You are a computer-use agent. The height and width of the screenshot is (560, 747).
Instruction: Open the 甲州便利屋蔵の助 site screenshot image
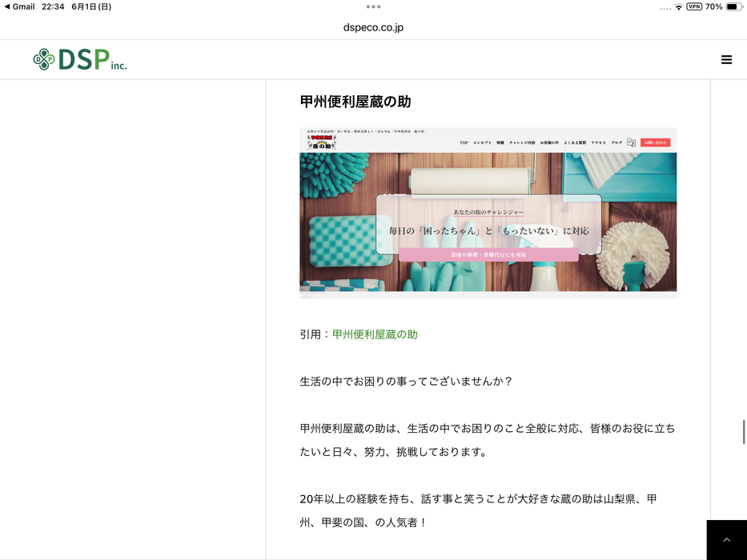point(488,213)
